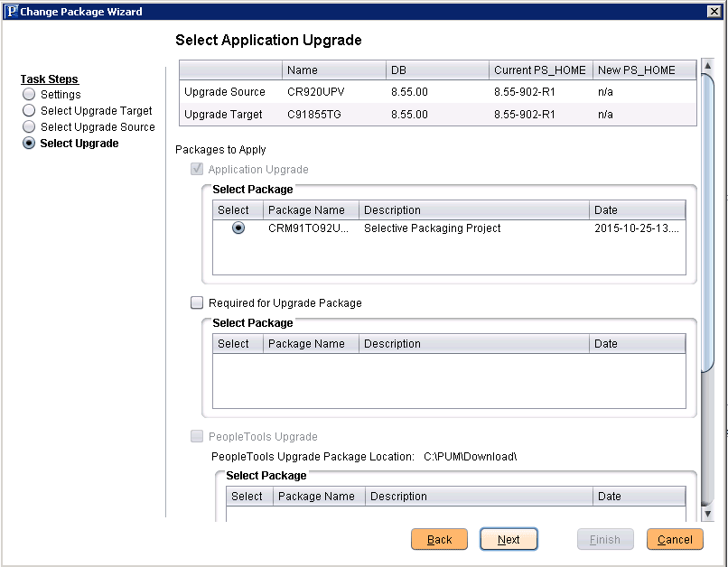Enable the Required for Upgrade Package checkbox
Viewport: 728px width, 567px height.
pos(196,302)
